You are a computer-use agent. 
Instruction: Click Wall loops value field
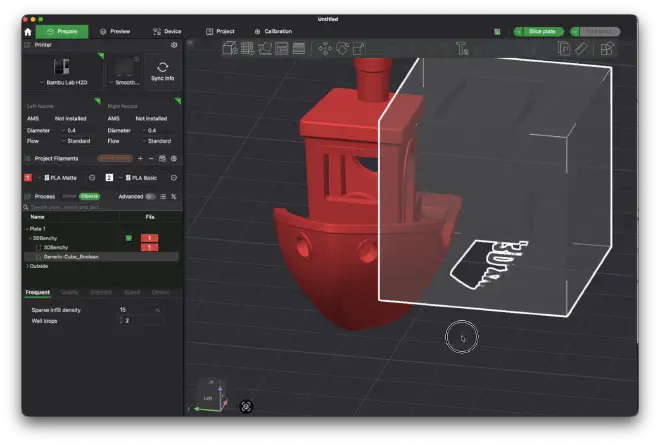(140, 321)
